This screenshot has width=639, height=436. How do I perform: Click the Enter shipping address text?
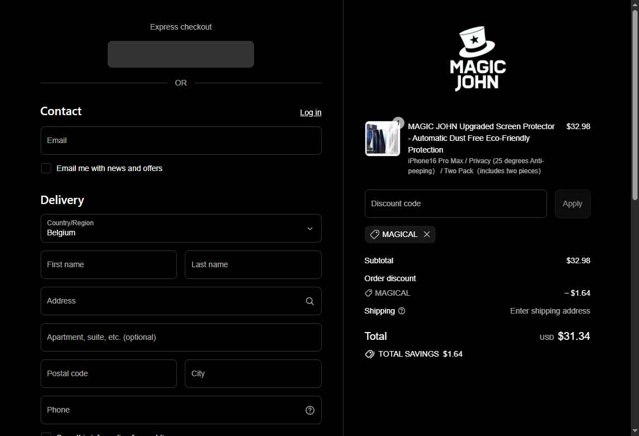550,311
